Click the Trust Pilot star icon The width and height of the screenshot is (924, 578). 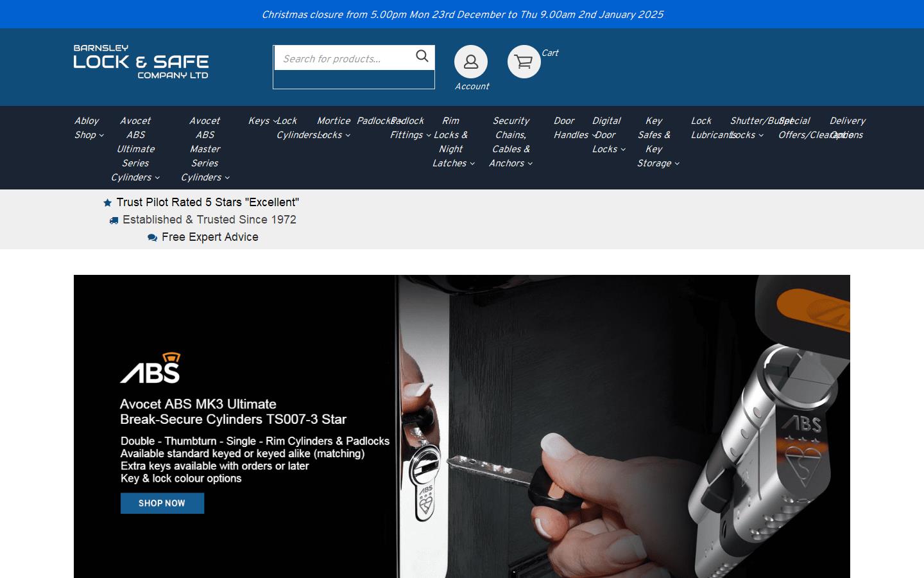(x=107, y=202)
